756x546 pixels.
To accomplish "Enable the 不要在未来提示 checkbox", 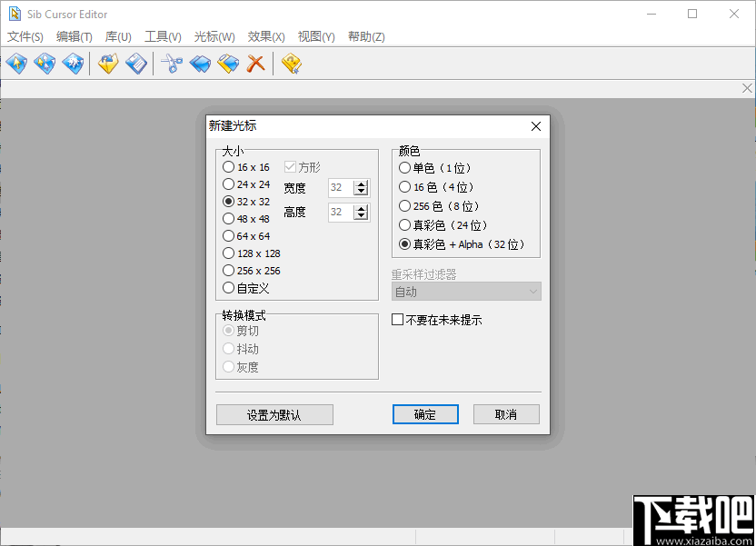I will (396, 320).
